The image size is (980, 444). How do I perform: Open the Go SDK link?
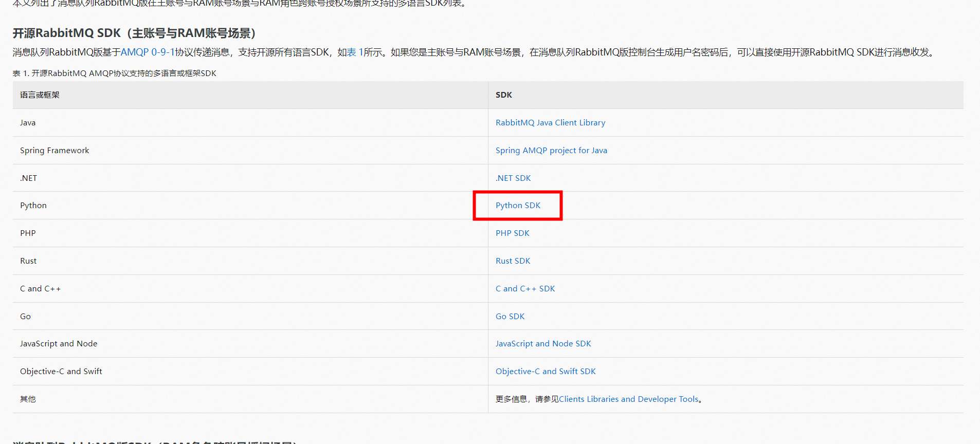510,317
